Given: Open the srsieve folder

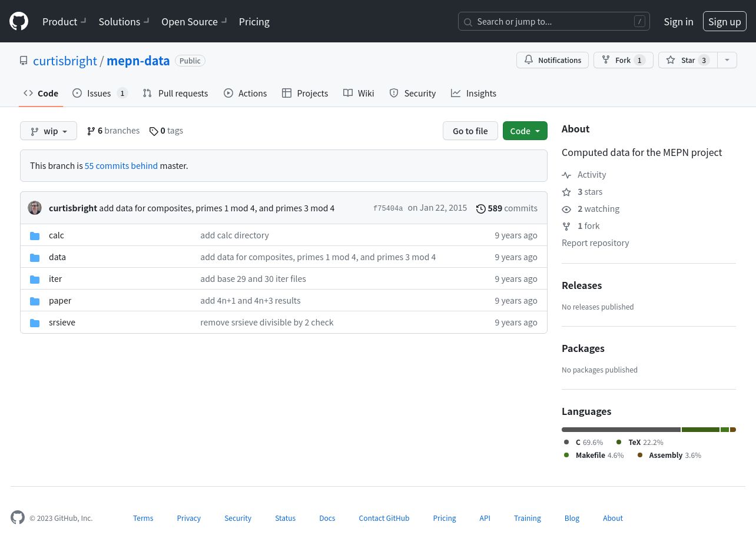Looking at the screenshot, I should [62, 323].
